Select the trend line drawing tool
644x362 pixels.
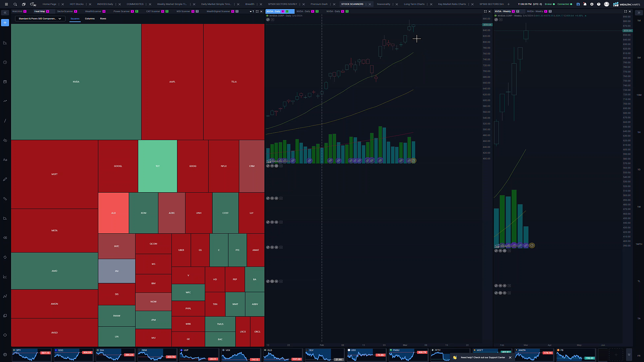(x=5, y=121)
